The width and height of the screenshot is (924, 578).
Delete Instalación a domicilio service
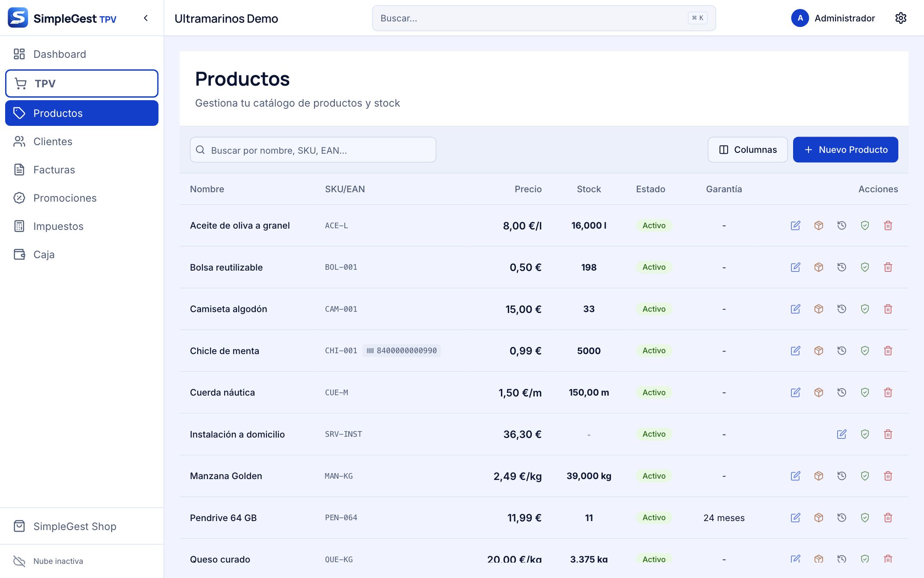pyautogui.click(x=888, y=434)
